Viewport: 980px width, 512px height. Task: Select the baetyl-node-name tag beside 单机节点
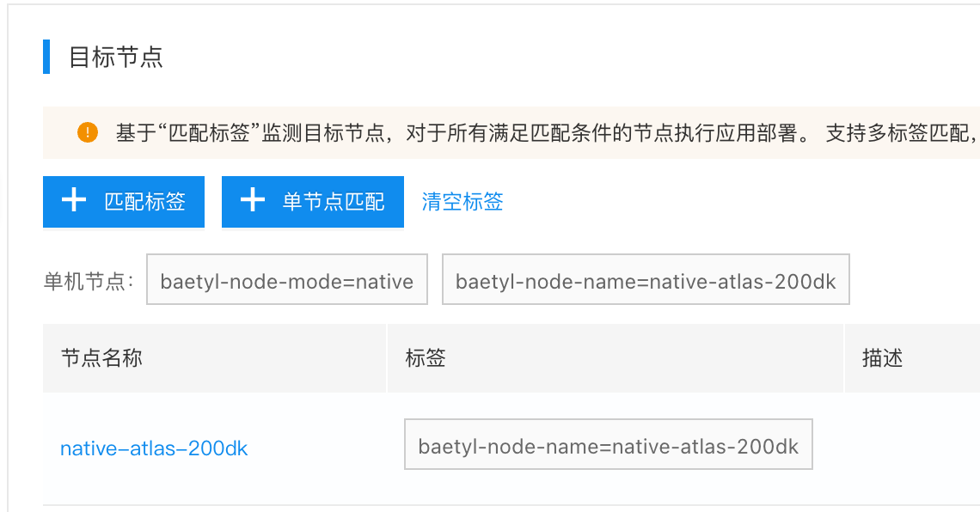(646, 279)
